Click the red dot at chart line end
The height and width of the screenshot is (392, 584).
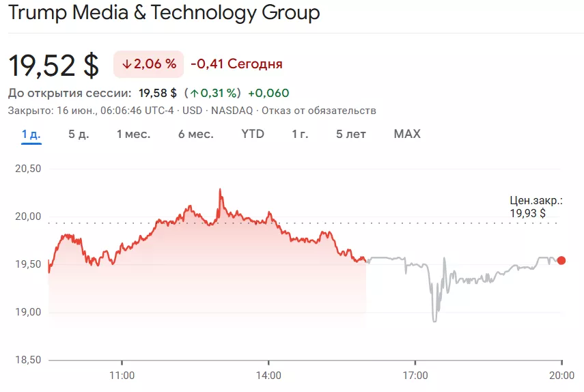[561, 260]
